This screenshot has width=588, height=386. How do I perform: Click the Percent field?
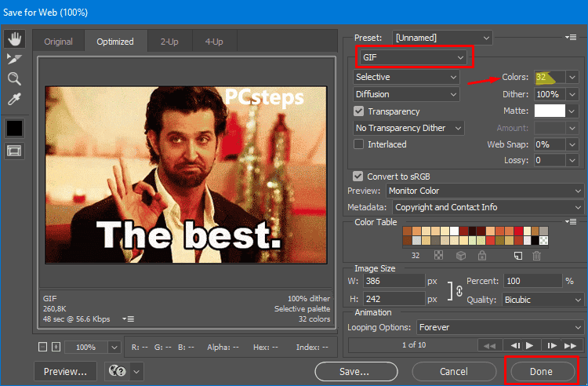[x=532, y=281]
